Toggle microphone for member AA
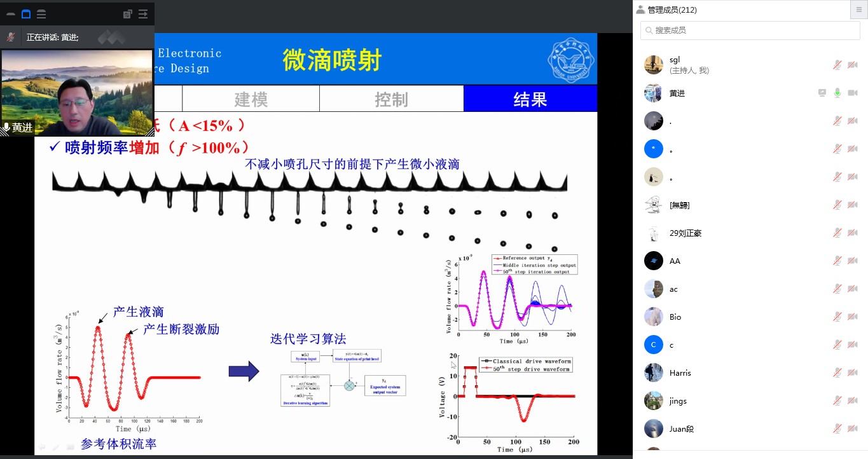868x459 pixels. coord(837,261)
